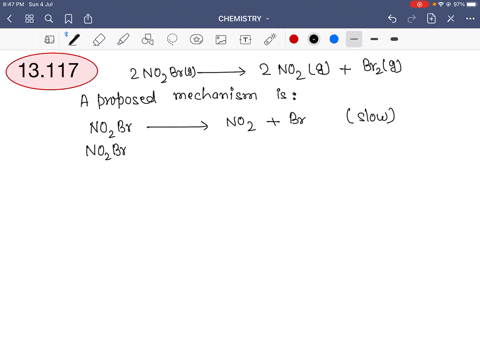This screenshot has height=360, width=480.
Task: Open the search magnifier
Action: pyautogui.click(x=49, y=19)
